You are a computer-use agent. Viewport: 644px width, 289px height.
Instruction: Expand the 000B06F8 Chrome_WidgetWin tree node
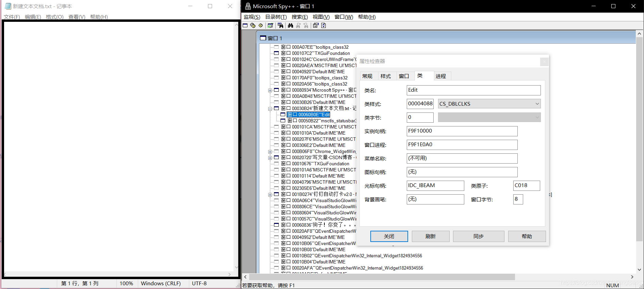(x=270, y=152)
